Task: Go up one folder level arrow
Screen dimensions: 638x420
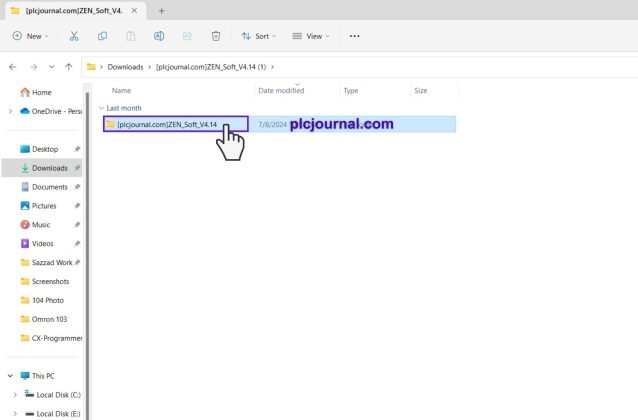Action: [x=68, y=67]
